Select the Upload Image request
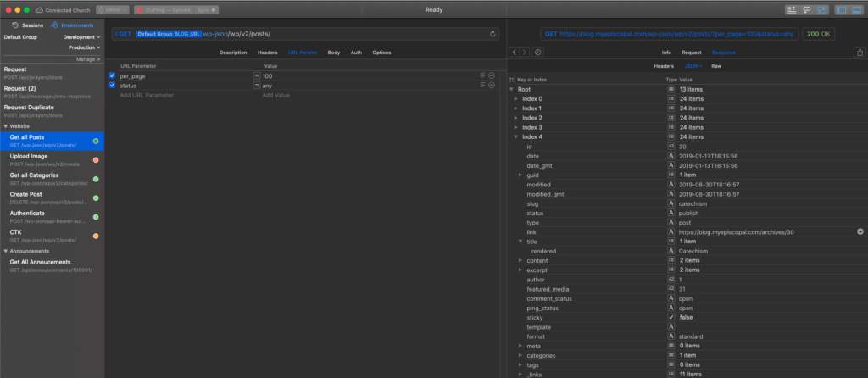 [52, 160]
